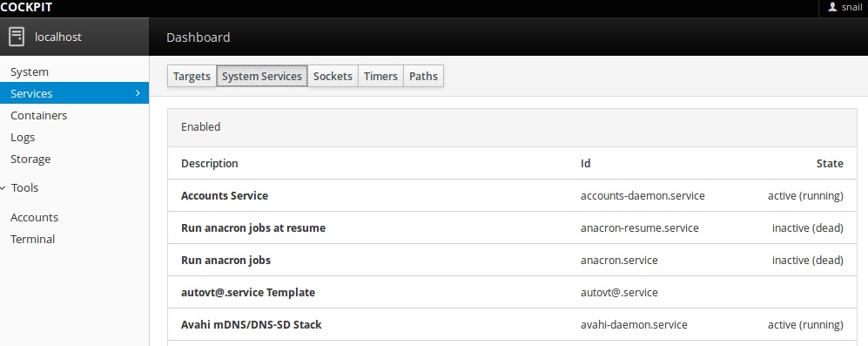Select the System Services tab
This screenshot has height=346, width=868.
(x=262, y=76)
